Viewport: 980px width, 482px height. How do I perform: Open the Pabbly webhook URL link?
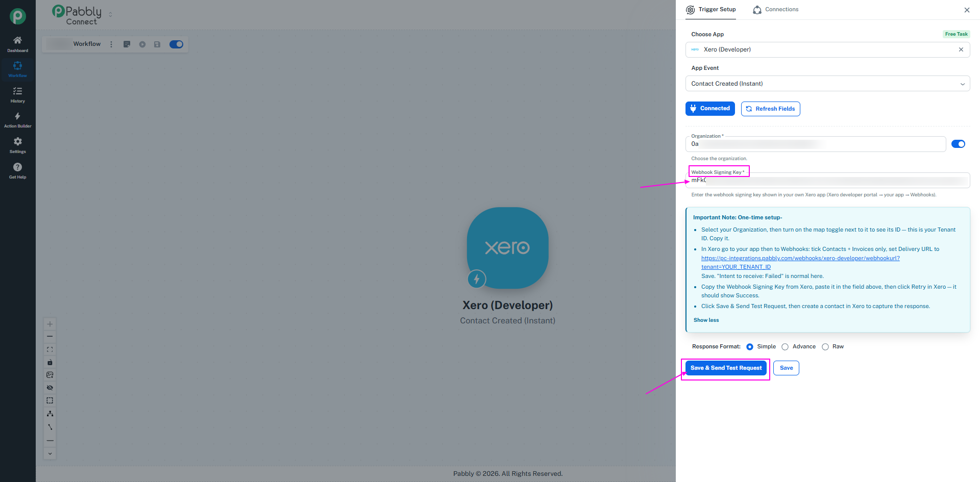tap(800, 262)
